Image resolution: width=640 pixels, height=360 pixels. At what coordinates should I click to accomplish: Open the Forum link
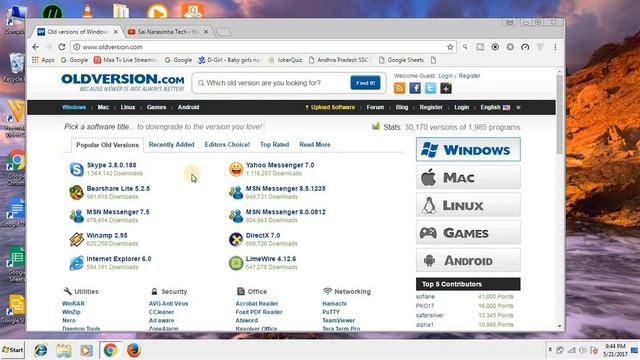click(375, 107)
